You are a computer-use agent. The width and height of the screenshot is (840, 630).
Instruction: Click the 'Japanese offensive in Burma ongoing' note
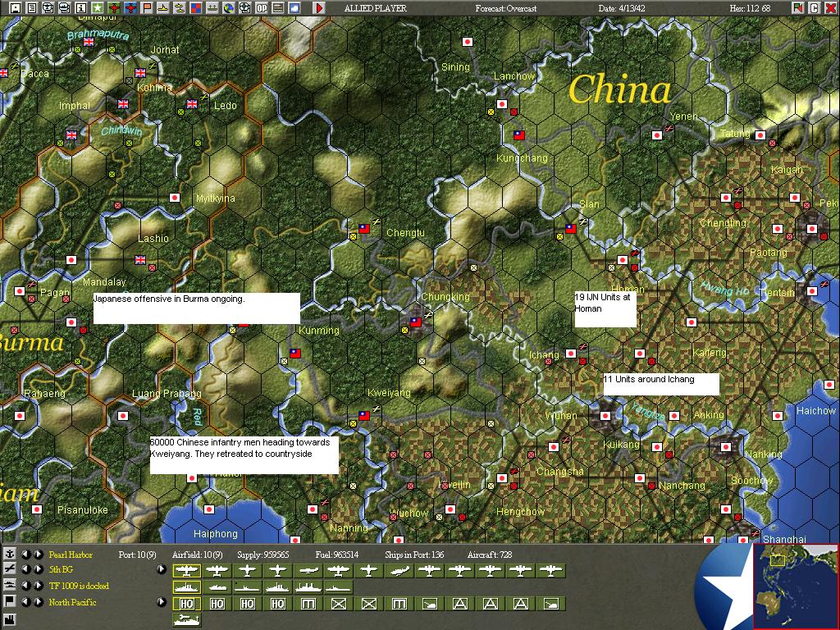[197, 308]
